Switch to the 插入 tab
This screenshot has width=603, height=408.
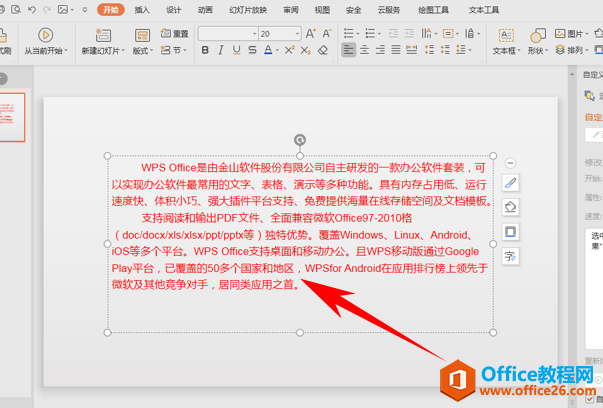[x=142, y=10]
